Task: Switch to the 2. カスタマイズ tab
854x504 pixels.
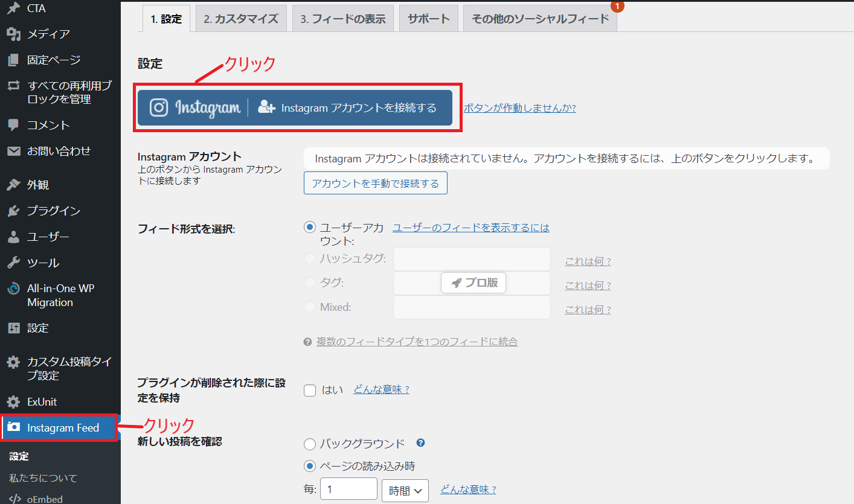Action: point(241,19)
